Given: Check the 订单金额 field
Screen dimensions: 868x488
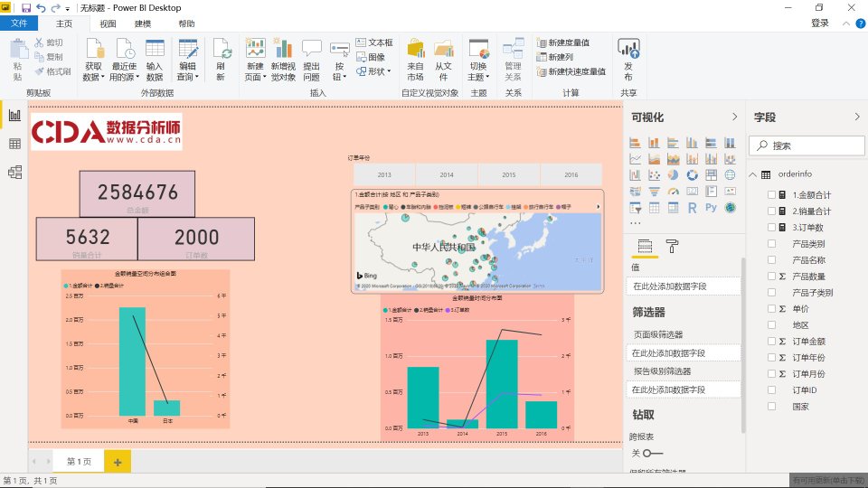Looking at the screenshot, I should (x=771, y=342).
